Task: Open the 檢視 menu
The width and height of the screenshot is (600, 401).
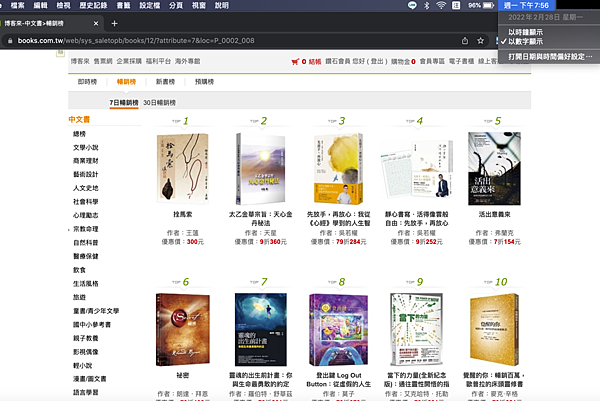Action: coord(63,5)
